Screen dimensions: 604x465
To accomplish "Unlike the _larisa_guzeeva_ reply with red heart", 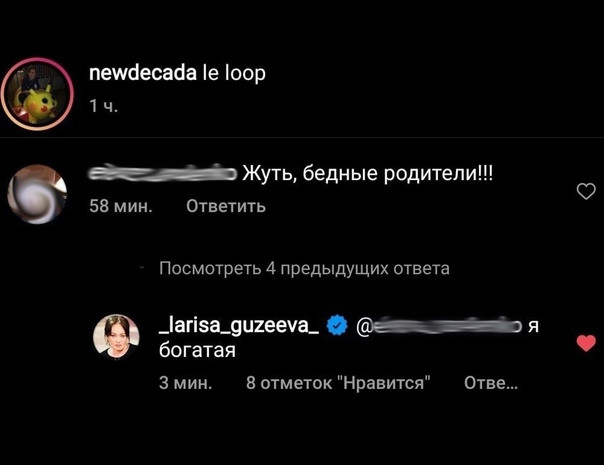I will 586,343.
